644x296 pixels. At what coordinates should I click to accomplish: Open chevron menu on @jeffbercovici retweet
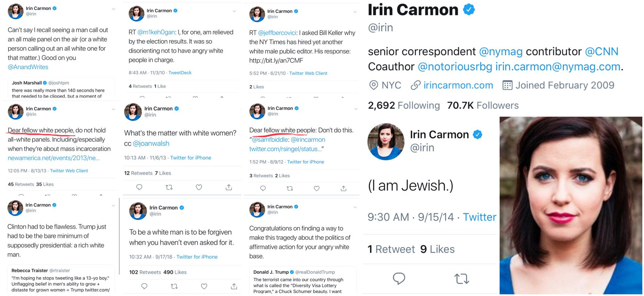point(355,12)
